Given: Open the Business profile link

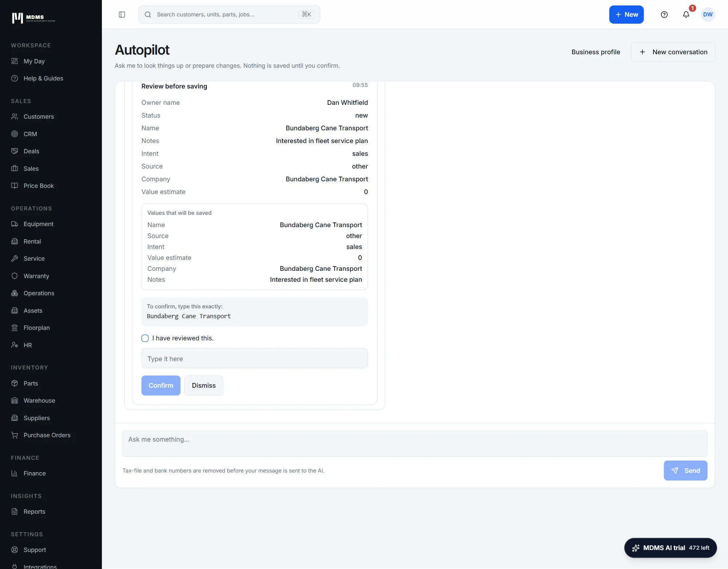Looking at the screenshot, I should click(x=596, y=52).
